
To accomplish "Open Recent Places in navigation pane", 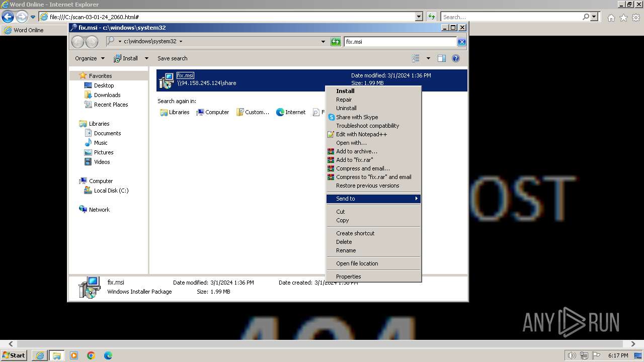I will pyautogui.click(x=111, y=105).
